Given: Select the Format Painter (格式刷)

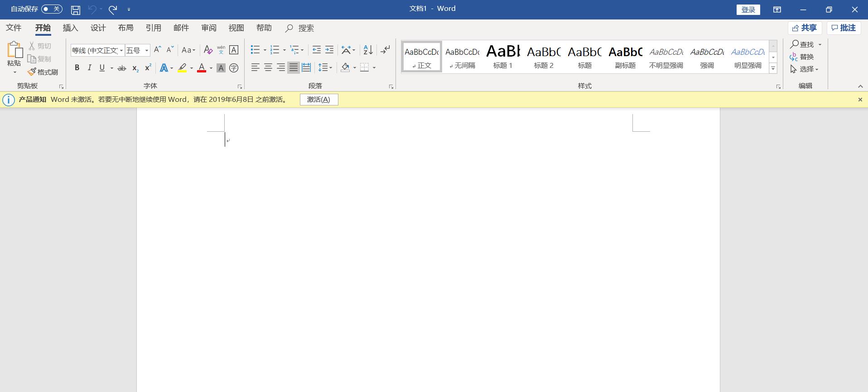Looking at the screenshot, I should point(43,72).
